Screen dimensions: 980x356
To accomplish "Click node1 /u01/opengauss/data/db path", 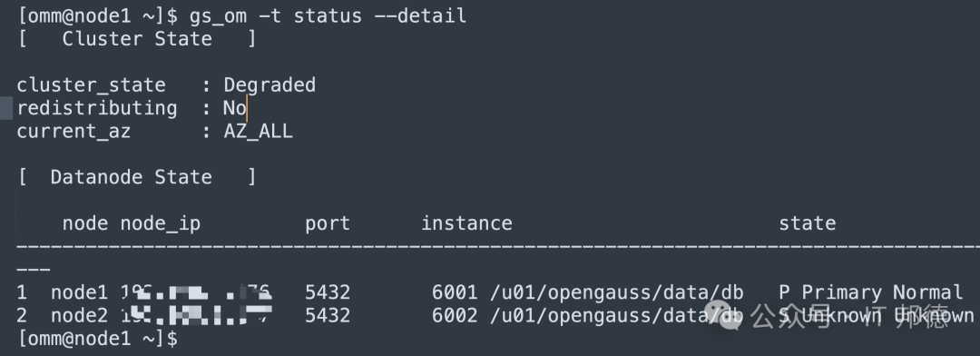I will [617, 292].
